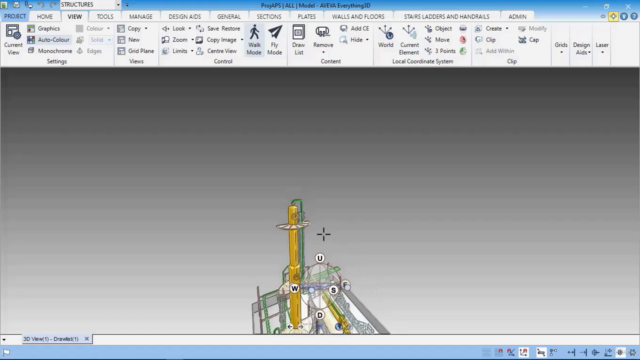Expand the Limits dropdown
Image resolution: width=640 pixels, height=360 pixels.
[192, 51]
